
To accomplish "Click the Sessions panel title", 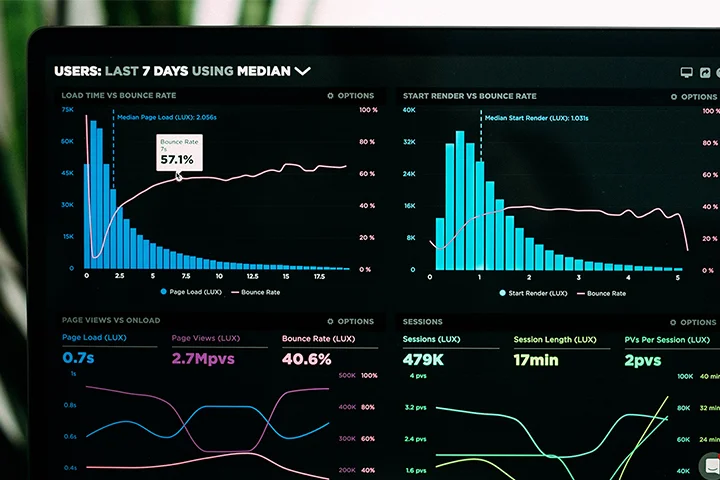I will (422, 322).
